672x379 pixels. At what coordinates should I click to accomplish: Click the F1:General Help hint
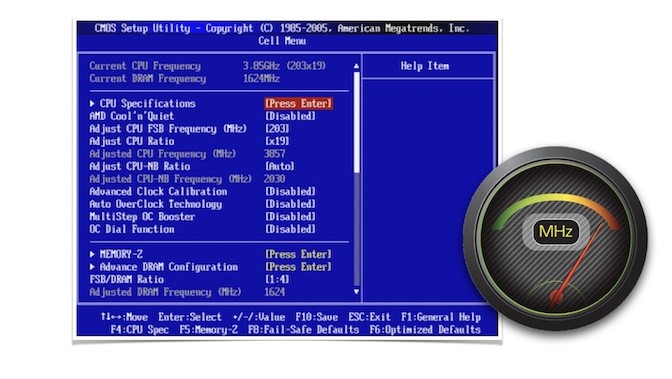[x=441, y=317]
